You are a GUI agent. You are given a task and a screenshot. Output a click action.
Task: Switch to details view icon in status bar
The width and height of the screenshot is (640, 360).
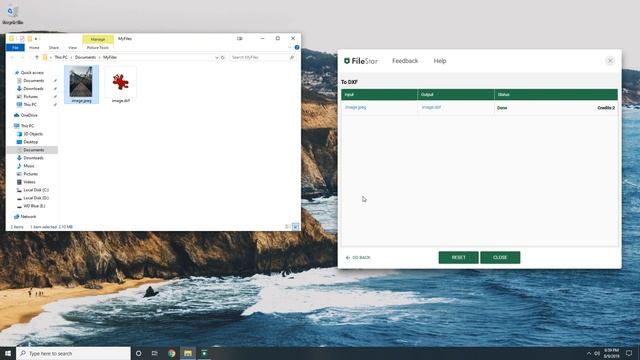[x=287, y=227]
